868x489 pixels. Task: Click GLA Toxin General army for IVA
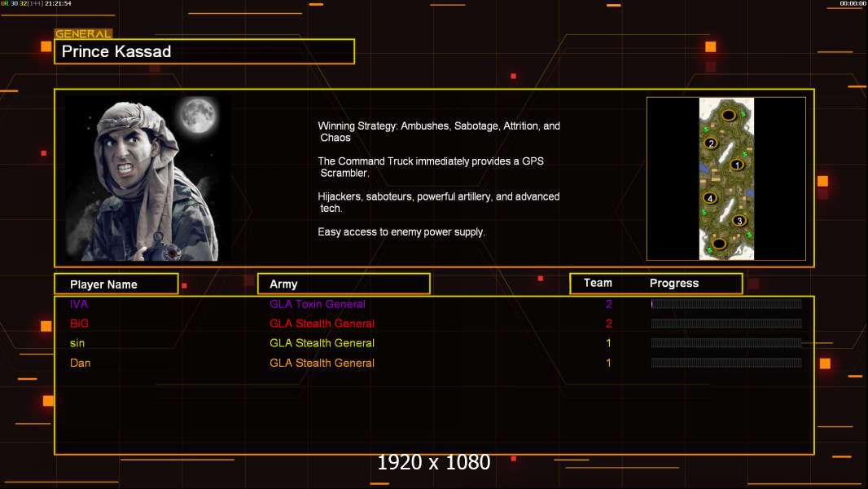[x=318, y=304]
